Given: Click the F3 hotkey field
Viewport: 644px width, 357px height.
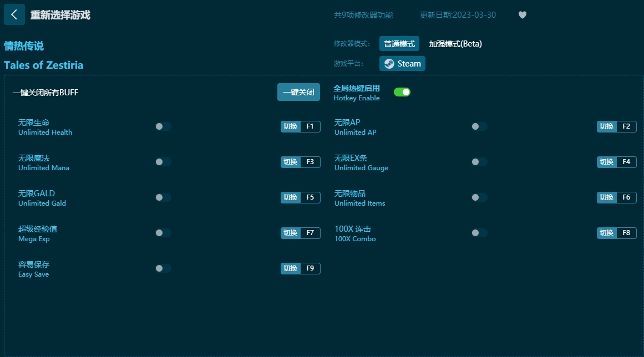Looking at the screenshot, I should (x=310, y=162).
